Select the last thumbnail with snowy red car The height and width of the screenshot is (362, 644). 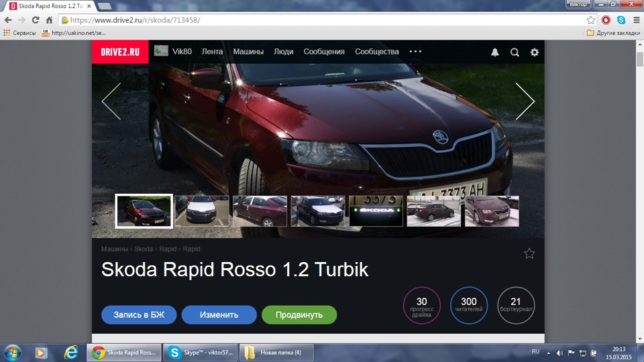click(x=492, y=211)
